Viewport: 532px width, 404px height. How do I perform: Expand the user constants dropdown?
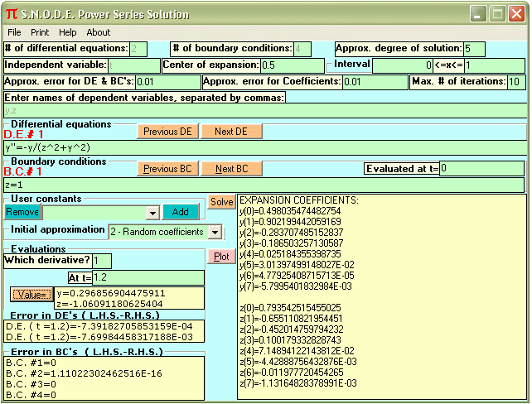coord(151,212)
